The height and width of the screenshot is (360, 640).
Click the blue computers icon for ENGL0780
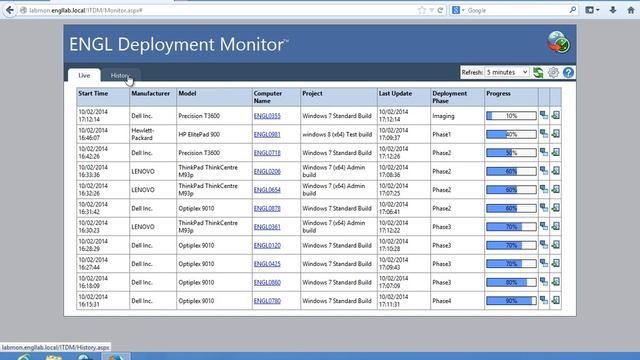544,300
